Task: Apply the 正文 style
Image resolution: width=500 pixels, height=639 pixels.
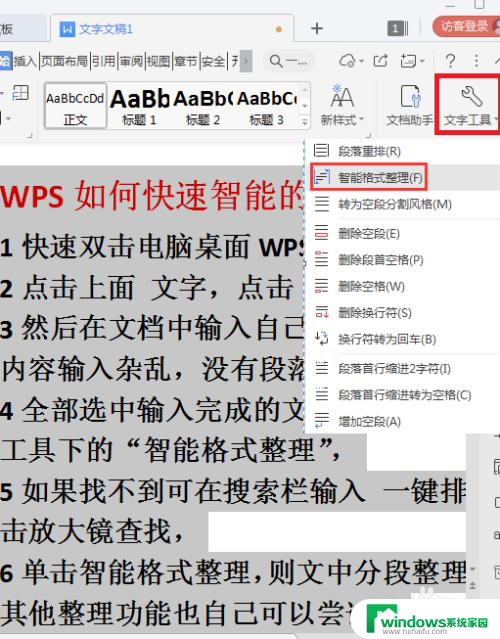Action: [75, 106]
